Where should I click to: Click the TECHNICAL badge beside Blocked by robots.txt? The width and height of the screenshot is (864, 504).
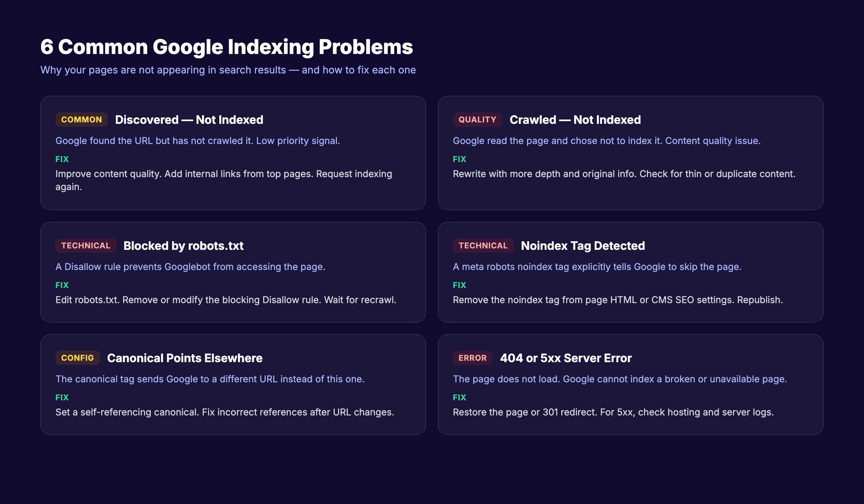point(86,246)
